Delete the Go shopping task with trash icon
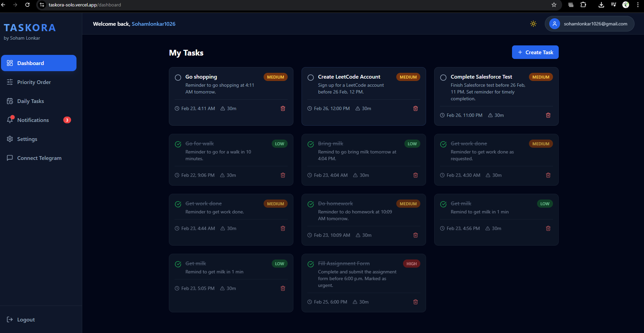This screenshot has height=333, width=644. 283,108
